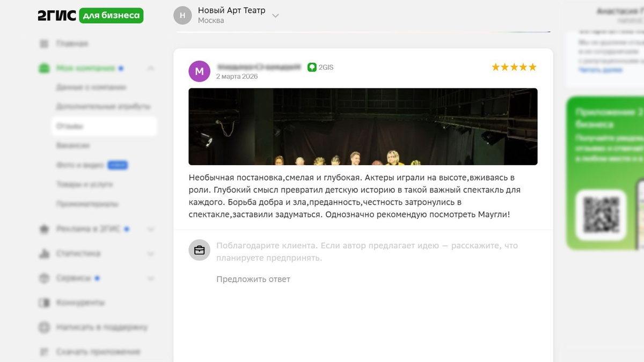Click the «Статистика» chart icon
The height and width of the screenshot is (362, 644).
coord(45,254)
